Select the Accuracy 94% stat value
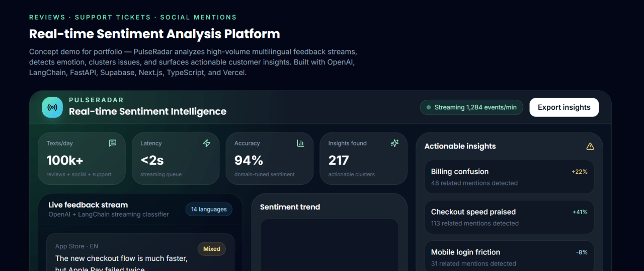644x271 pixels. pyautogui.click(x=249, y=160)
